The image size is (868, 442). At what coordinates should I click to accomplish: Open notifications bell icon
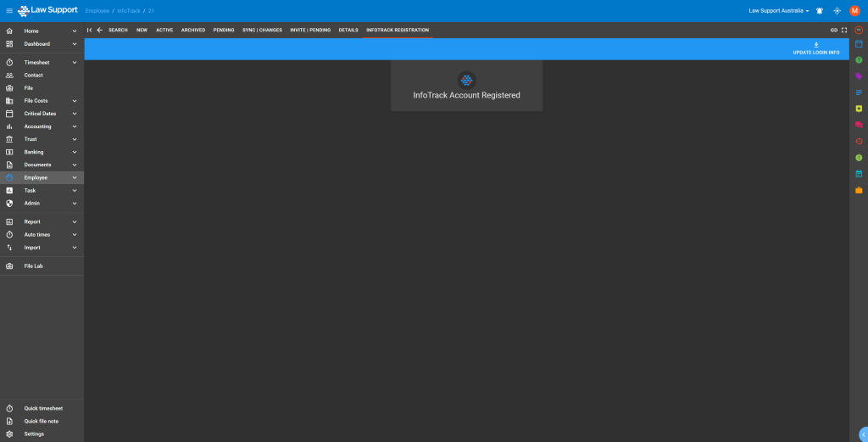coord(820,11)
